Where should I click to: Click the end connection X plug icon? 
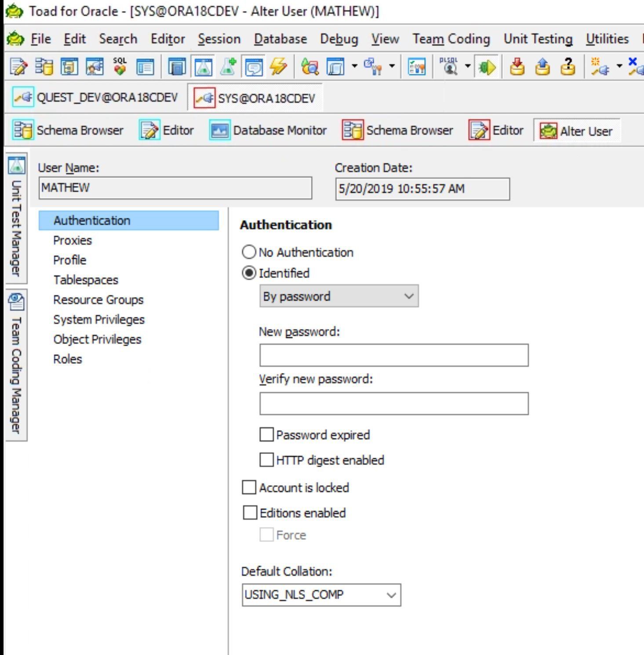636,67
